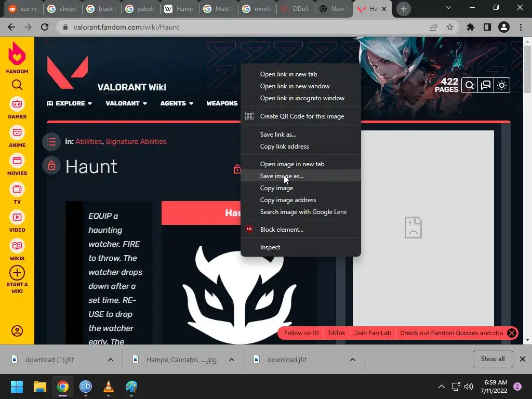
Task: Switch to the Hamp Wikipedia tab
Action: point(179,9)
